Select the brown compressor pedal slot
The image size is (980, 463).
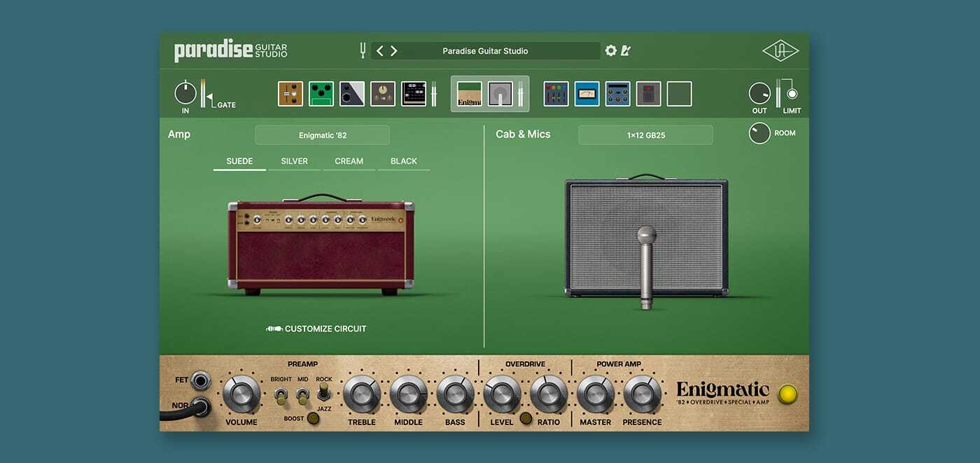point(290,94)
